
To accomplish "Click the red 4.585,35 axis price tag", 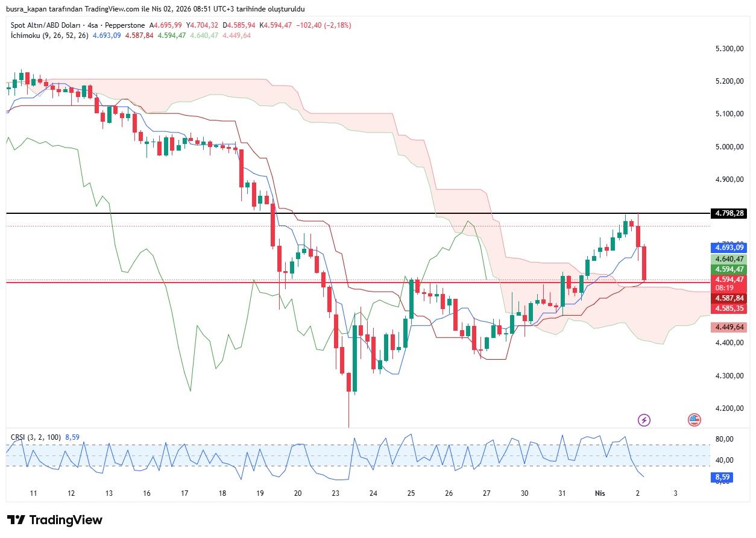I will point(729,308).
